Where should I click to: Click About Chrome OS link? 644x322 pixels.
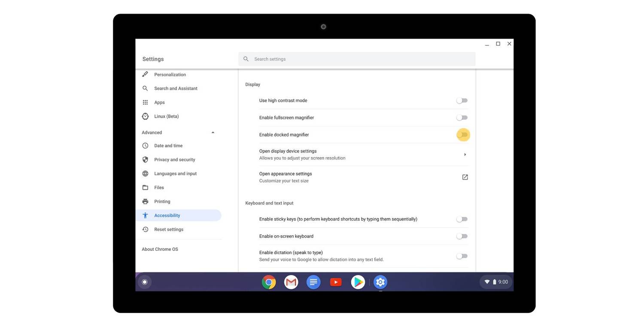click(x=160, y=249)
